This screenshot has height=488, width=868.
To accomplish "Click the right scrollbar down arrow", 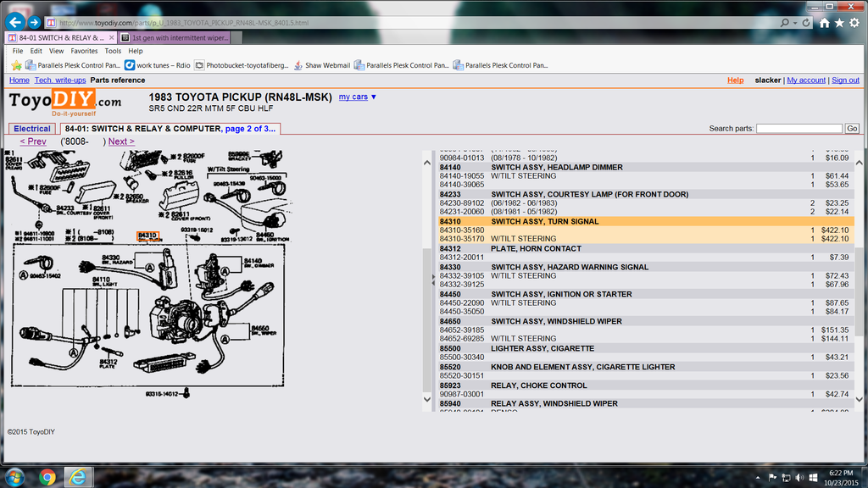I will click(859, 399).
